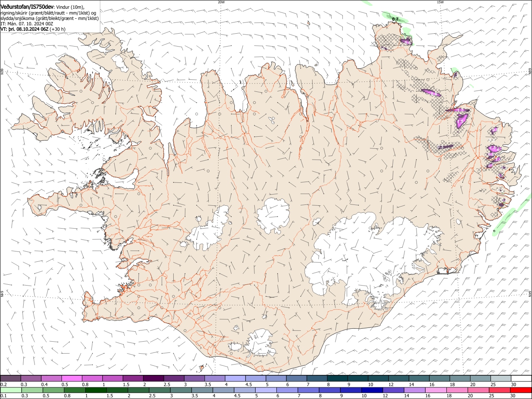
Task: Pick the bottom-row swatch between 3 and 3.5
Action: pyautogui.click(x=181, y=390)
